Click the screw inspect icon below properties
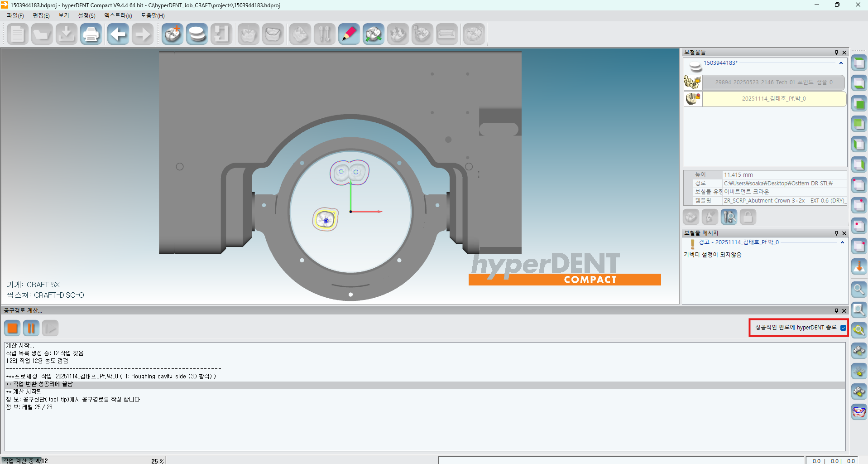868x464 pixels. point(729,217)
